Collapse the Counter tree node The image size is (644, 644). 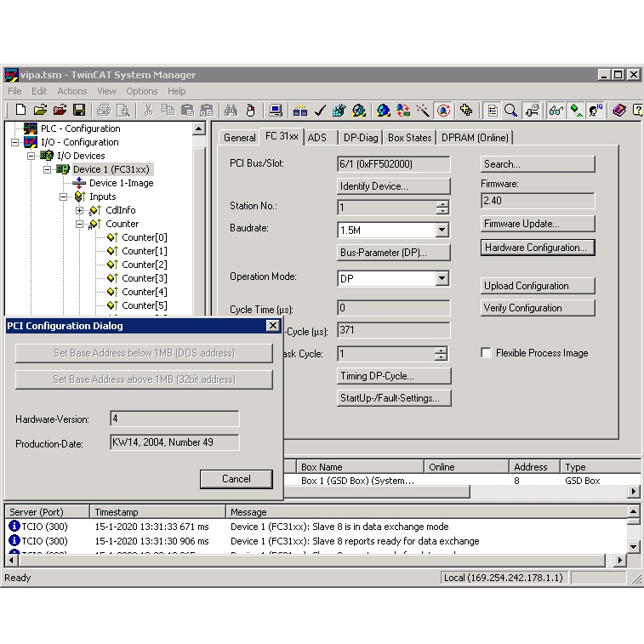(x=80, y=224)
